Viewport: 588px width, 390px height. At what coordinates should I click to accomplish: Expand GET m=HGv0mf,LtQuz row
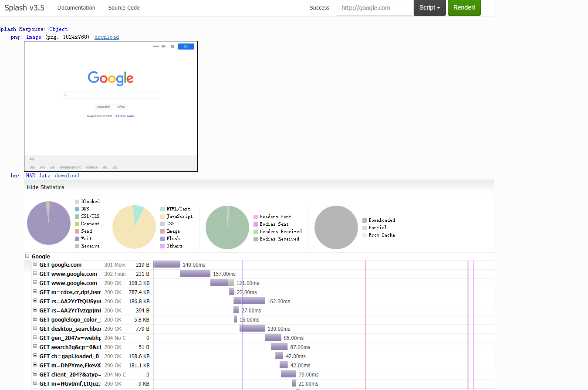(35, 383)
